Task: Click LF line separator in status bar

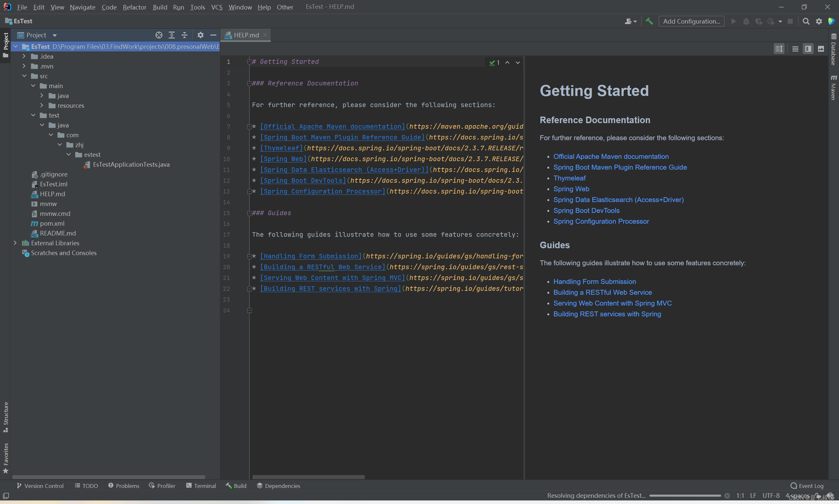Action: click(753, 495)
